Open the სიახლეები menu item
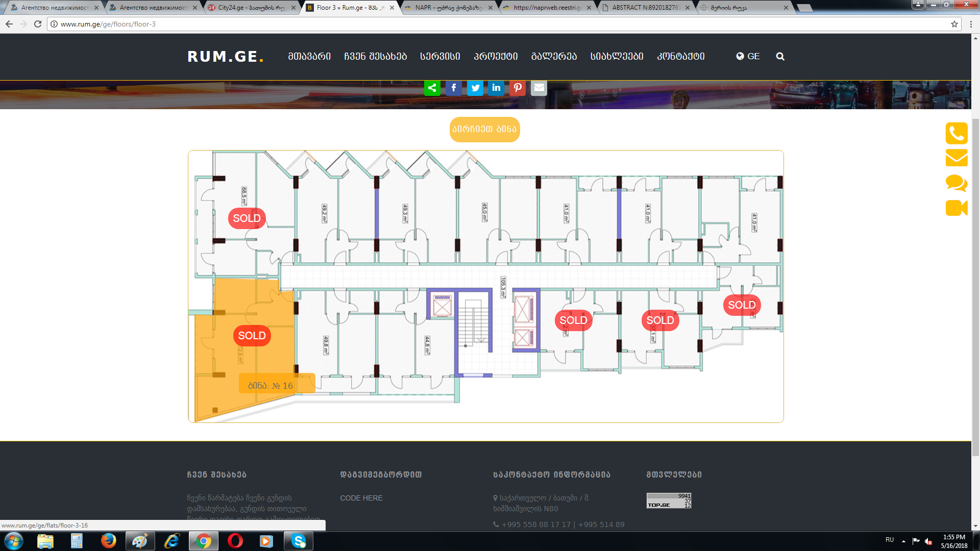The height and width of the screenshot is (551, 980). pos(617,56)
